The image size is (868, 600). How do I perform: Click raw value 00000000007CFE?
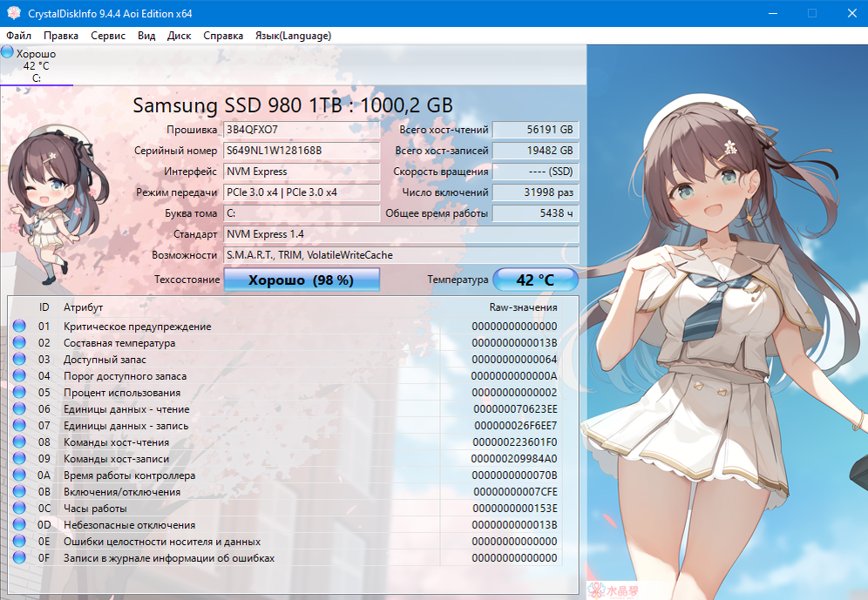click(x=515, y=492)
